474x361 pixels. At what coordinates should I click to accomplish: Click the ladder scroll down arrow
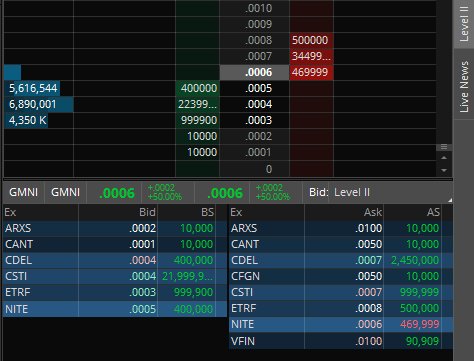coord(444,170)
